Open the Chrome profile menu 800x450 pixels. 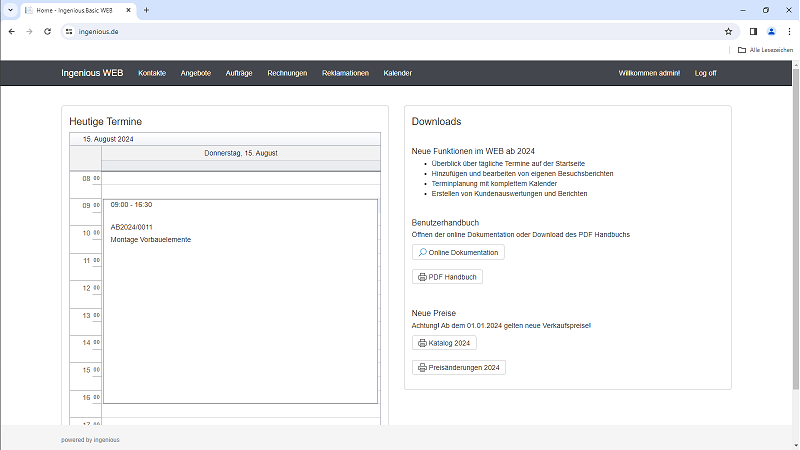coord(771,32)
